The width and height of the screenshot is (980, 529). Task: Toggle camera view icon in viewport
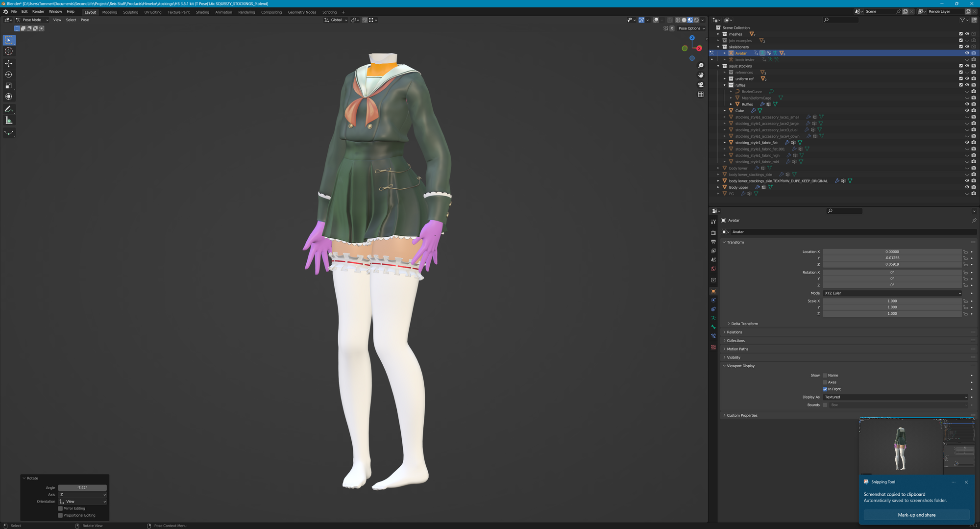[701, 85]
